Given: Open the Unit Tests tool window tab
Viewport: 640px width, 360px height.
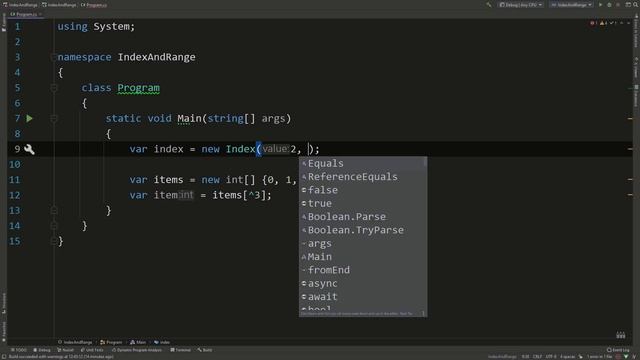Looking at the screenshot, I should [92, 350].
